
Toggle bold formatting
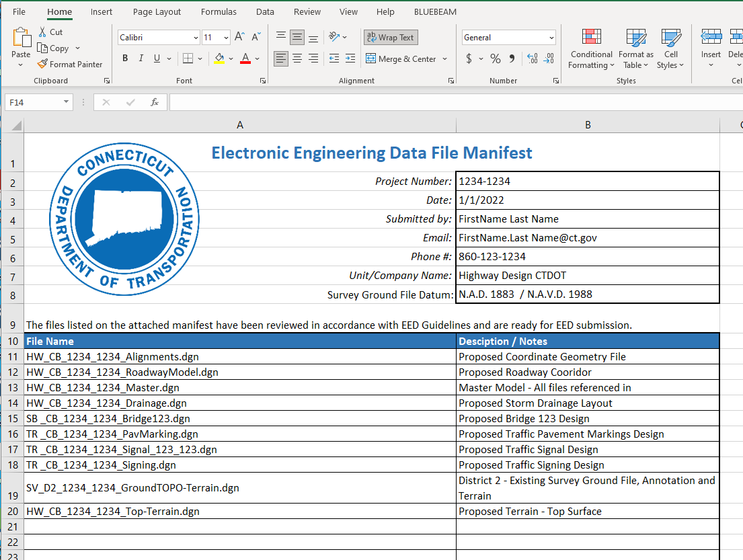click(x=125, y=58)
